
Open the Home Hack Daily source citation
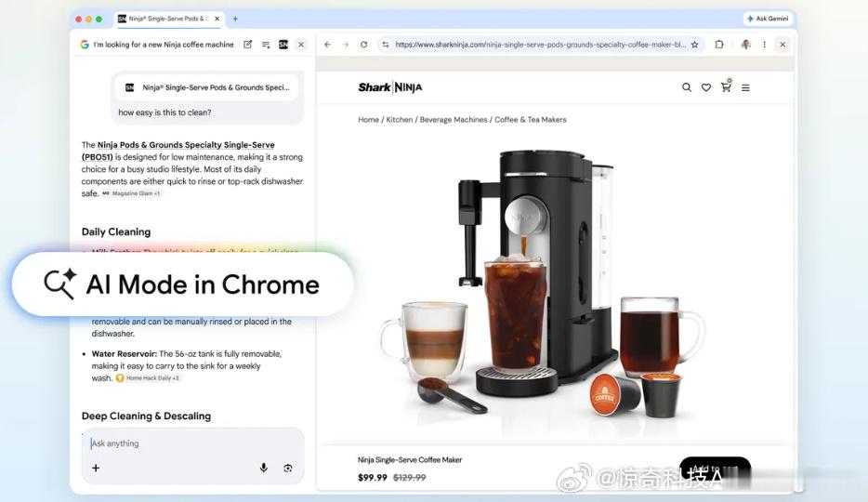pyautogui.click(x=147, y=378)
